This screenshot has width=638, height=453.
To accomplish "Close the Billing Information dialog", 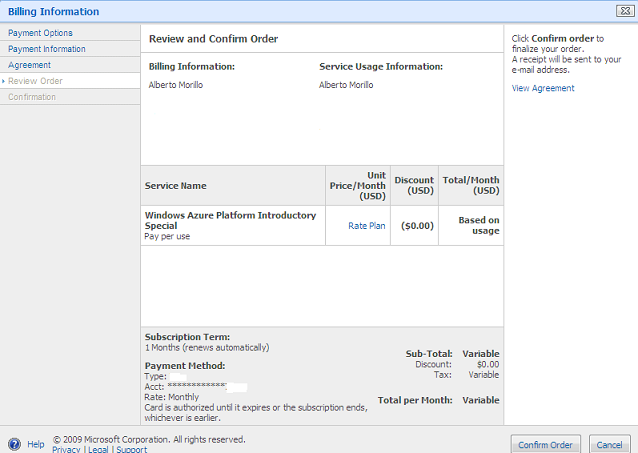I will [625, 11].
